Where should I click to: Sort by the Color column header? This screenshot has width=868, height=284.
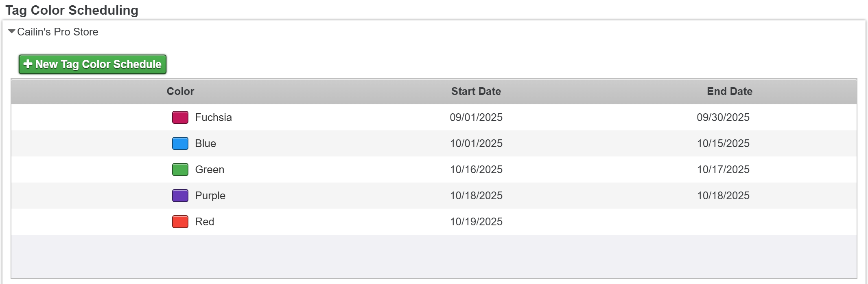click(180, 91)
